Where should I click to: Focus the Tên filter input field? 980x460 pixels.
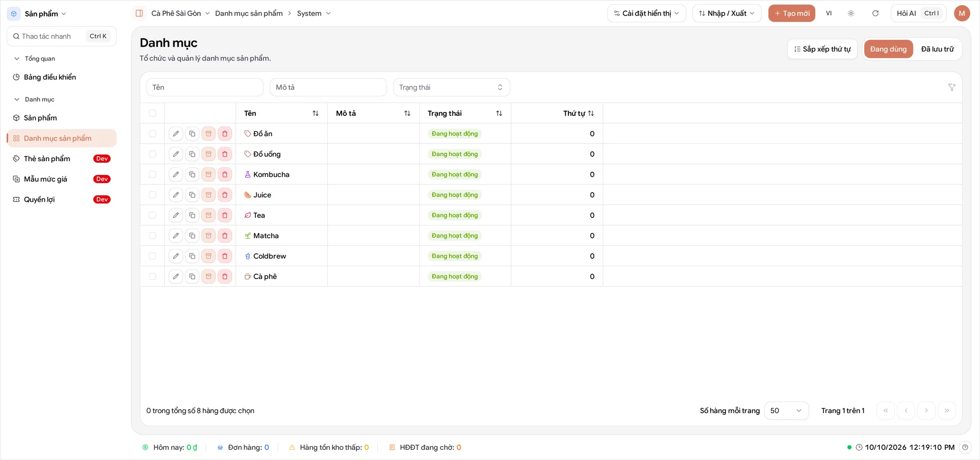point(205,87)
